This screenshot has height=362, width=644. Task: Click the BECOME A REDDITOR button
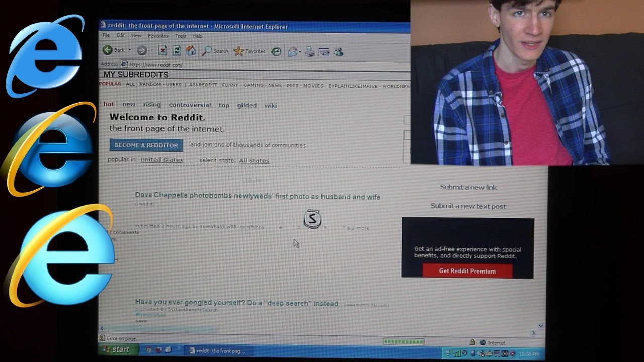click(146, 145)
